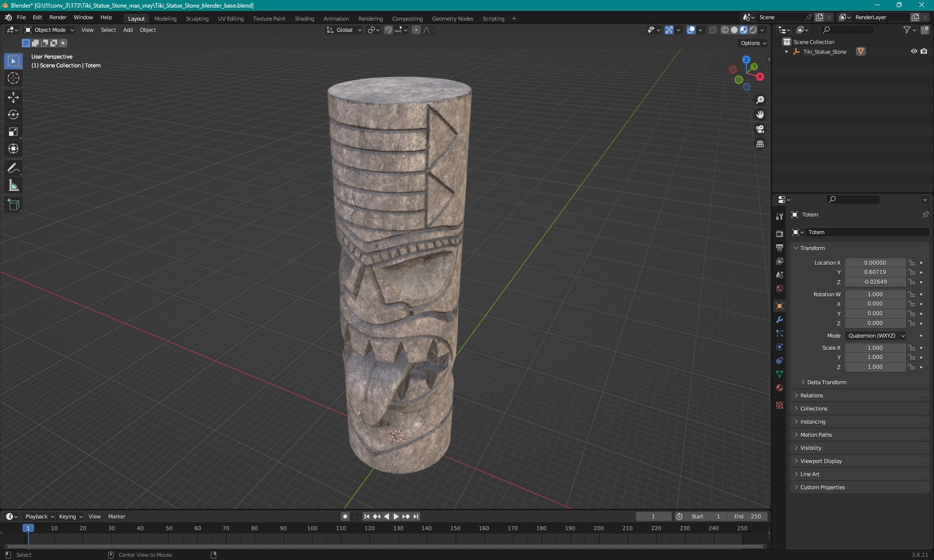
Task: Open the Quaternion rotation mode dropdown
Action: pyautogui.click(x=876, y=336)
